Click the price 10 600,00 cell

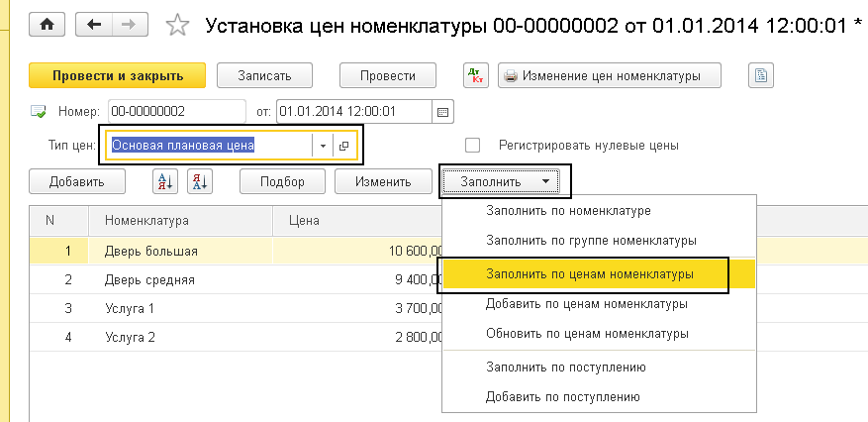point(358,251)
